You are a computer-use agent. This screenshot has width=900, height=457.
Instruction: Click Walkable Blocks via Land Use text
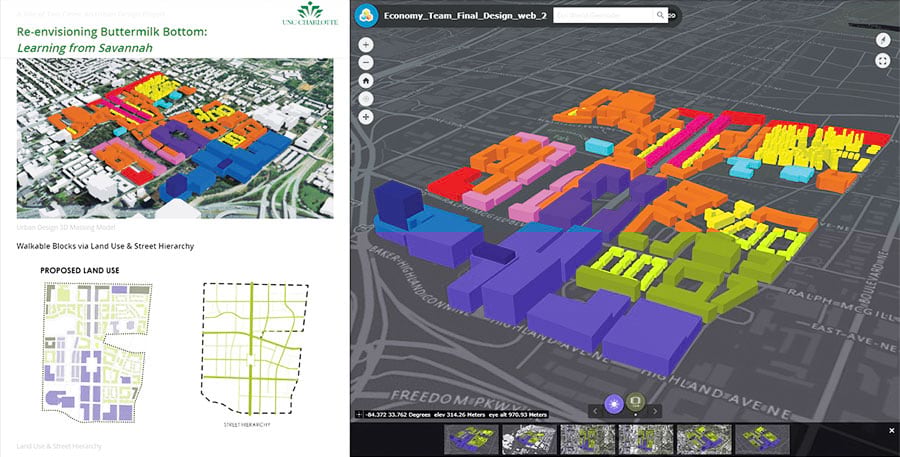[106, 246]
